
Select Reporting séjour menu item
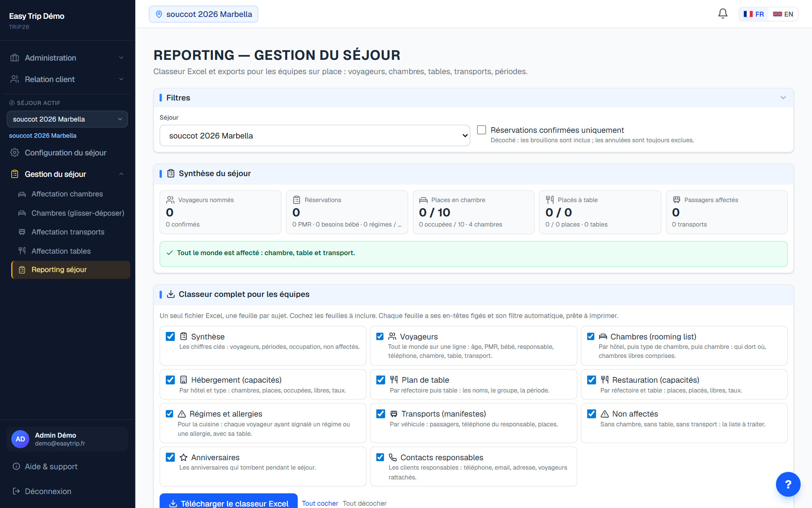[x=71, y=270]
